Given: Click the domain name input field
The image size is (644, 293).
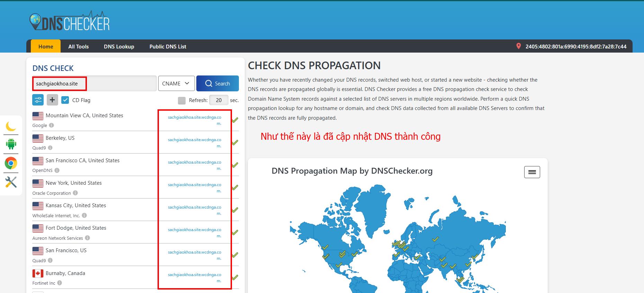Looking at the screenshot, I should [94, 83].
